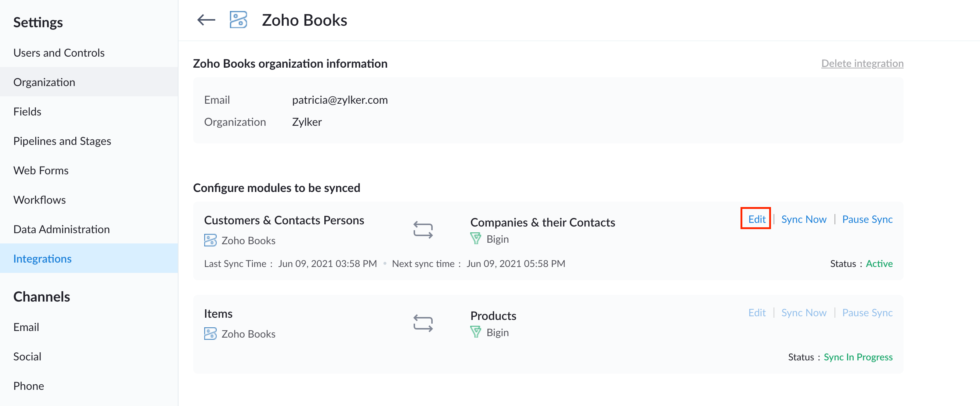The height and width of the screenshot is (406, 980).
Task: Click sync arrows icon for Customers row
Action: 423,230
